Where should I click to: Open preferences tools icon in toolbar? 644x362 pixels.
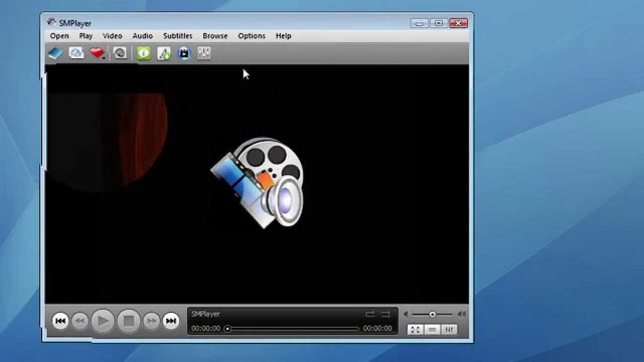point(204,53)
